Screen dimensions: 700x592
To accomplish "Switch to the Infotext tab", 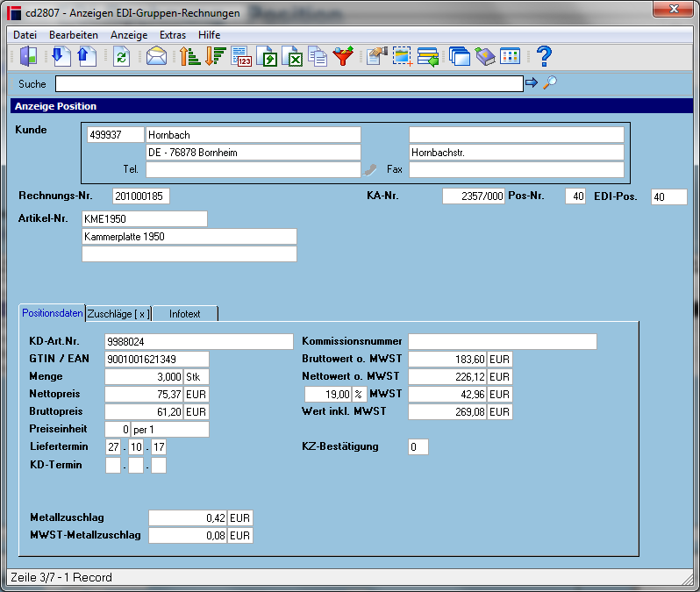I will pos(185,314).
